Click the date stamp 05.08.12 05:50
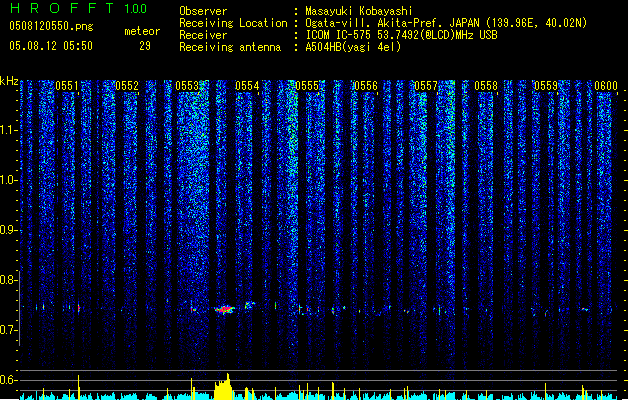 51,46
